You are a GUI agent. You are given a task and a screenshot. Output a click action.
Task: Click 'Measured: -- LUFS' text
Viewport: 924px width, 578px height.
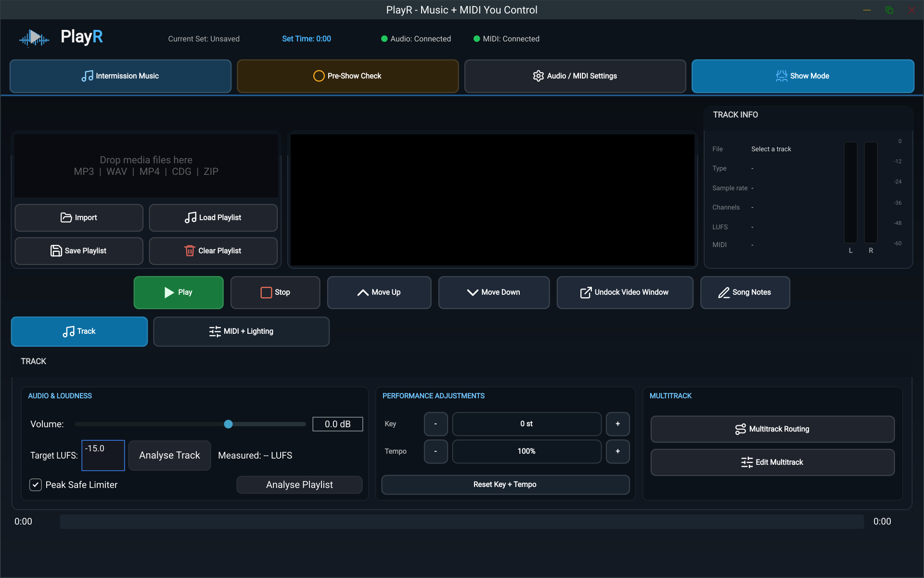[x=255, y=456]
